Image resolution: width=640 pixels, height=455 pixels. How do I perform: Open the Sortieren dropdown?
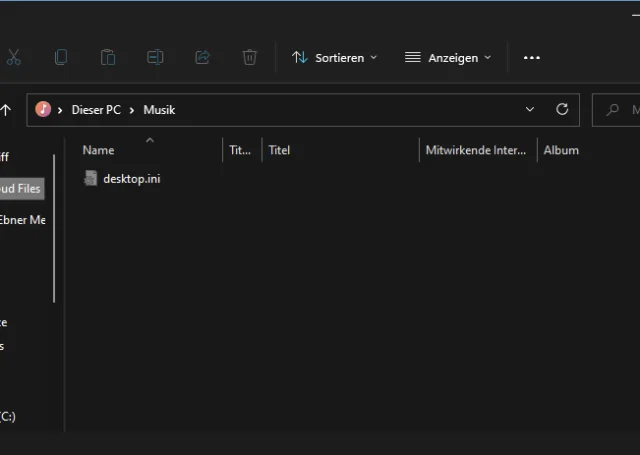click(335, 58)
